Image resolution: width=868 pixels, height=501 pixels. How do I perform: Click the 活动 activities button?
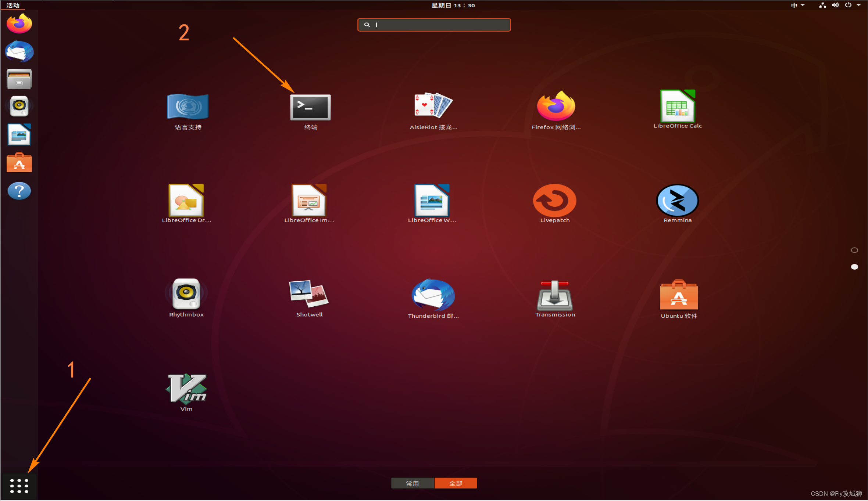(x=13, y=5)
